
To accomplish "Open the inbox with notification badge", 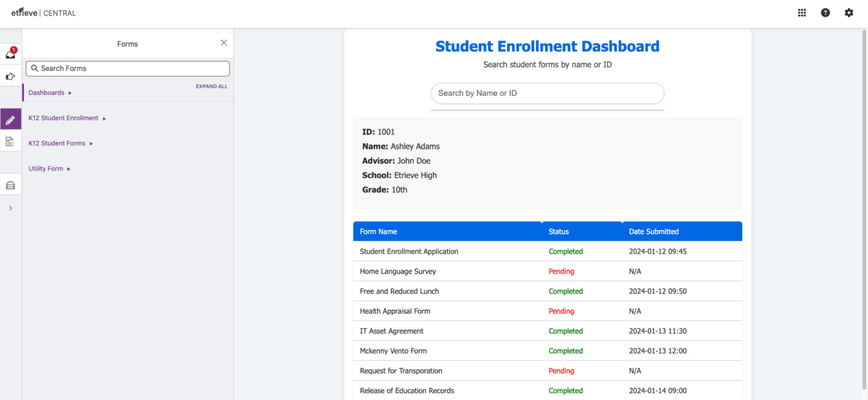I will coord(10,54).
